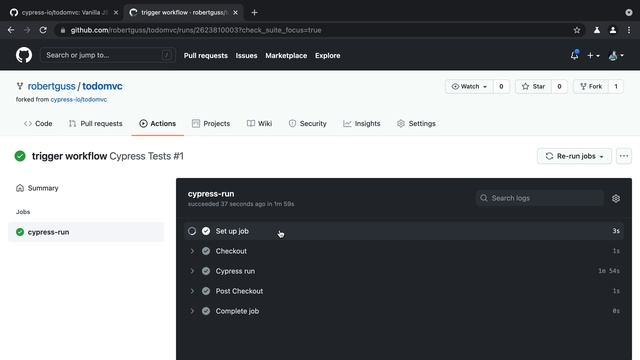The width and height of the screenshot is (640, 360).
Task: Click the browser address bar URL
Action: tap(196, 30)
